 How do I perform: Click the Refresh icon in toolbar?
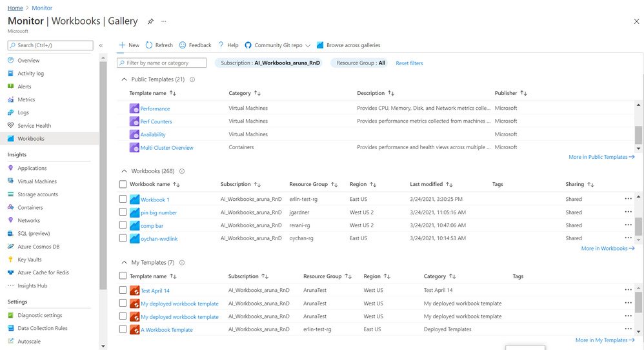tap(149, 45)
